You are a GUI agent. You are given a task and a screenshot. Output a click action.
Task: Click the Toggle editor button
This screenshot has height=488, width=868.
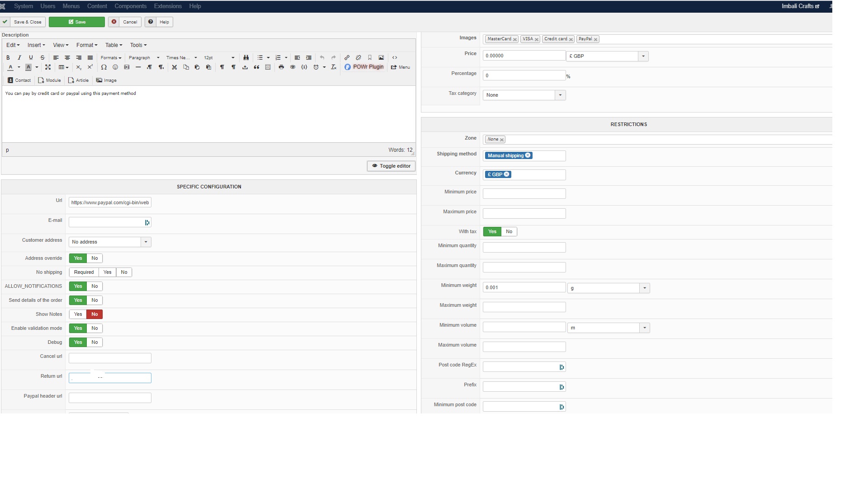point(391,166)
